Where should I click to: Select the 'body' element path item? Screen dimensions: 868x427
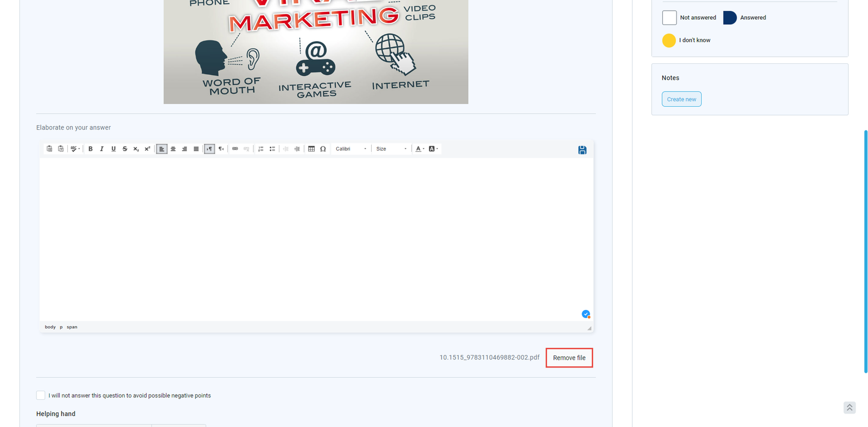click(50, 327)
